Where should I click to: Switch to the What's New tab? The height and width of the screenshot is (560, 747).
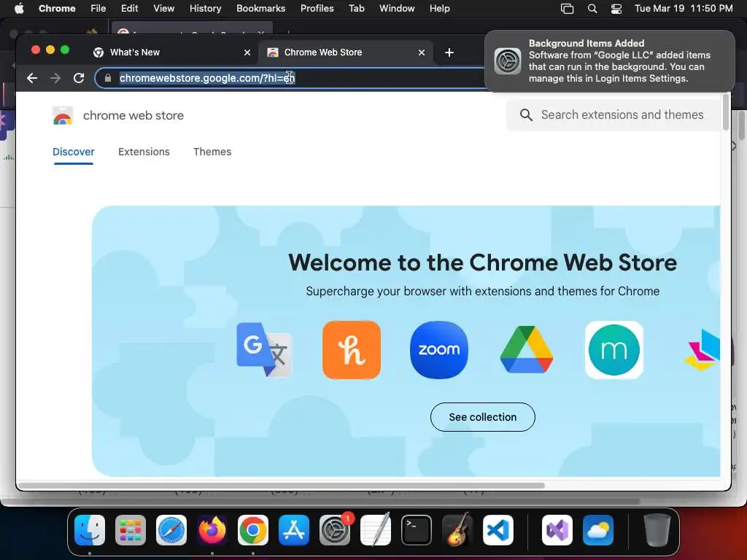click(x=171, y=52)
